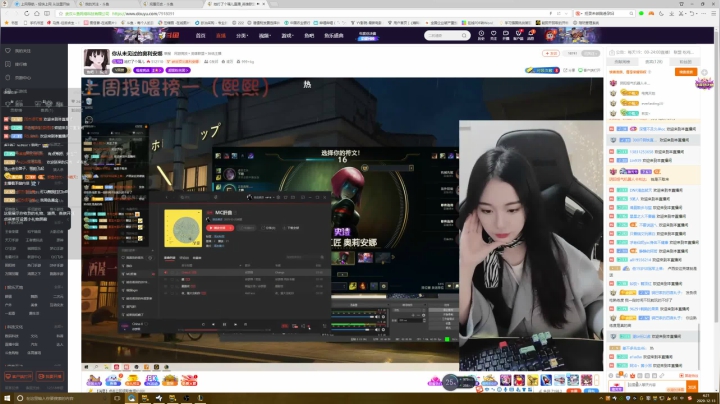This screenshot has height=404, width=720.
Task: Click the PK gift icon in the gift bar
Action: pyautogui.click(x=151, y=380)
